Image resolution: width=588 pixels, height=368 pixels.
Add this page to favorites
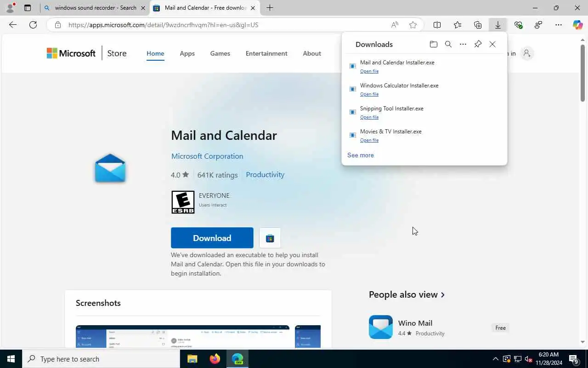tap(413, 25)
